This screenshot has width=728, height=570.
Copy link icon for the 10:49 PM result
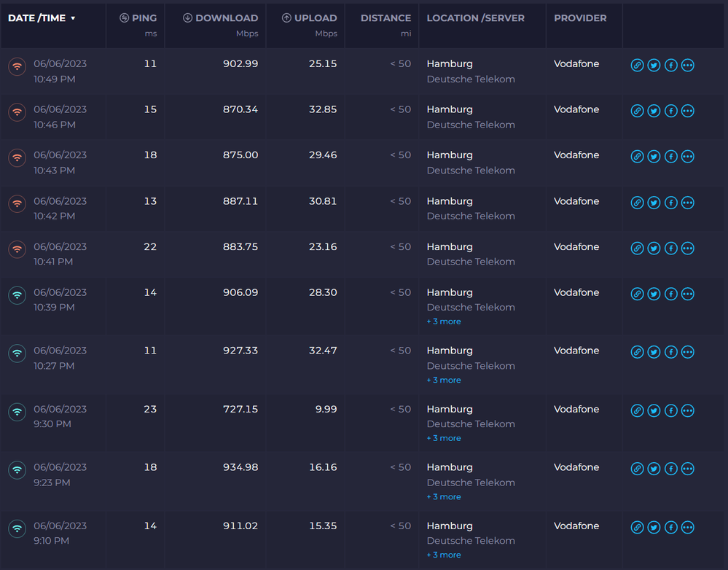pyautogui.click(x=637, y=66)
